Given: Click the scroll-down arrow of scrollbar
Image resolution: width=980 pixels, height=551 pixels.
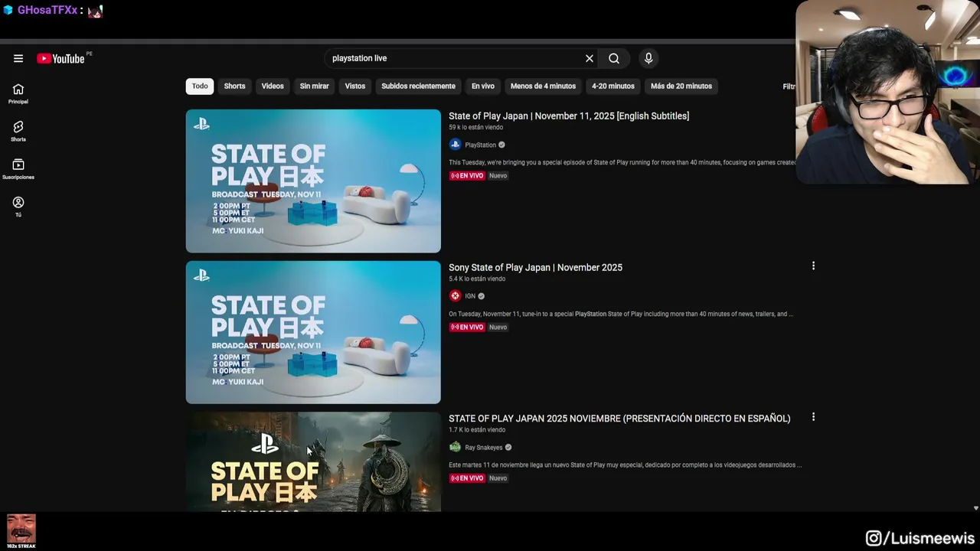Looking at the screenshot, I should pyautogui.click(x=975, y=508).
